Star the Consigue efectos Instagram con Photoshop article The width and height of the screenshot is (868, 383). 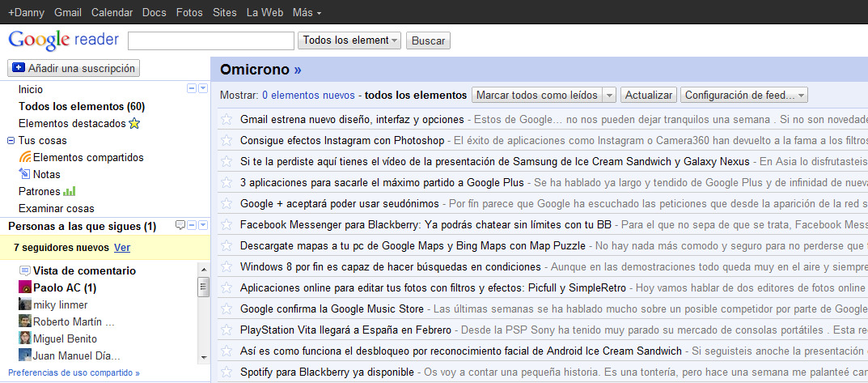point(226,140)
